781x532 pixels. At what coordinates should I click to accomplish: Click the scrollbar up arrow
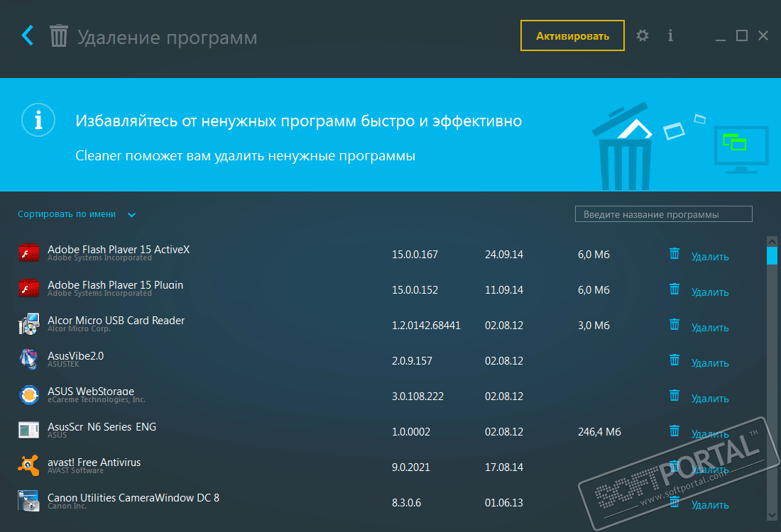pos(772,241)
